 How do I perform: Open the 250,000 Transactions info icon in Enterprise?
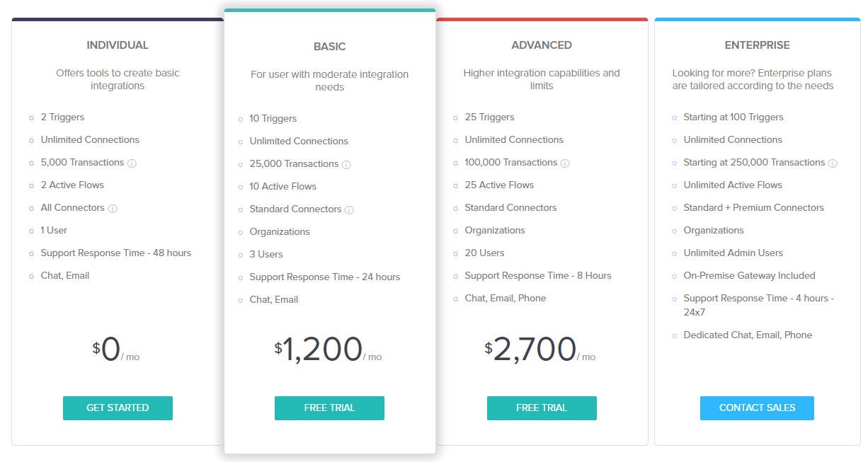[833, 162]
